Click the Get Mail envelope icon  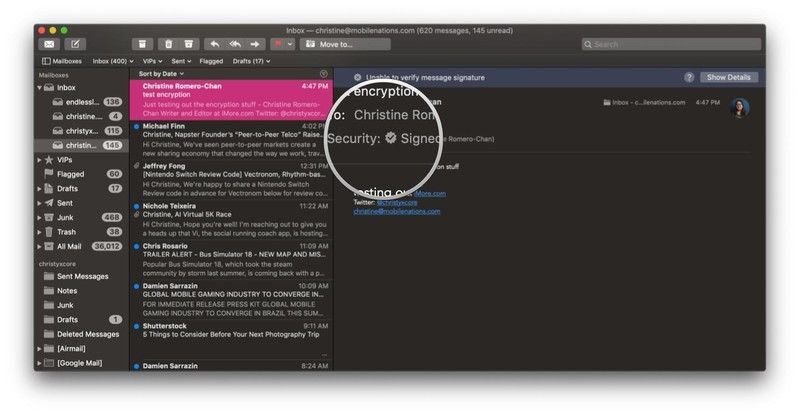click(x=49, y=44)
